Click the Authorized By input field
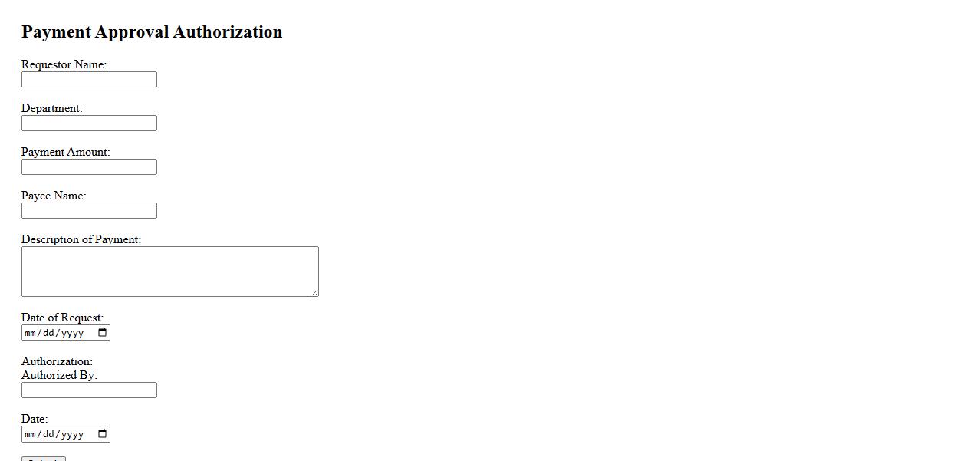Viewport: 980px width, 461px height. [89, 390]
